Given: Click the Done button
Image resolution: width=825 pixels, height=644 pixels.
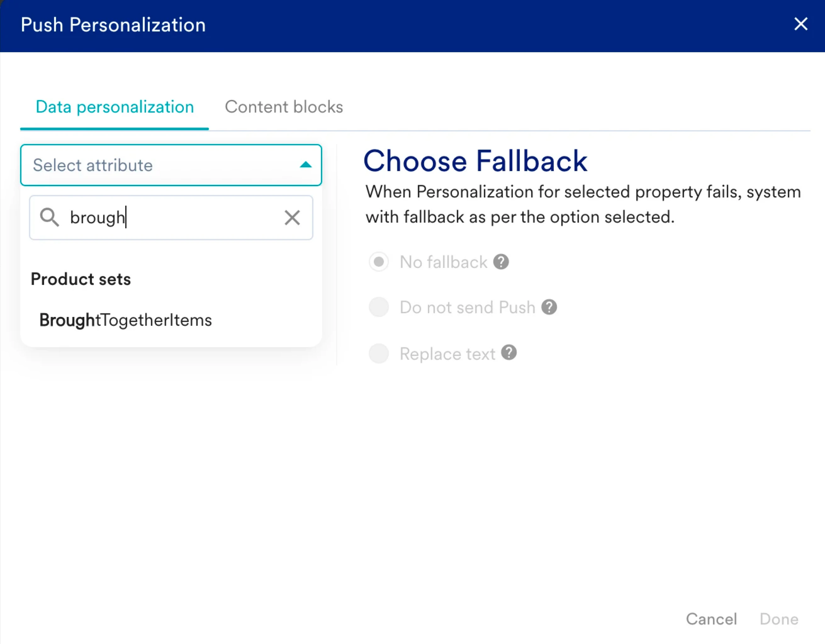Looking at the screenshot, I should coord(779,619).
